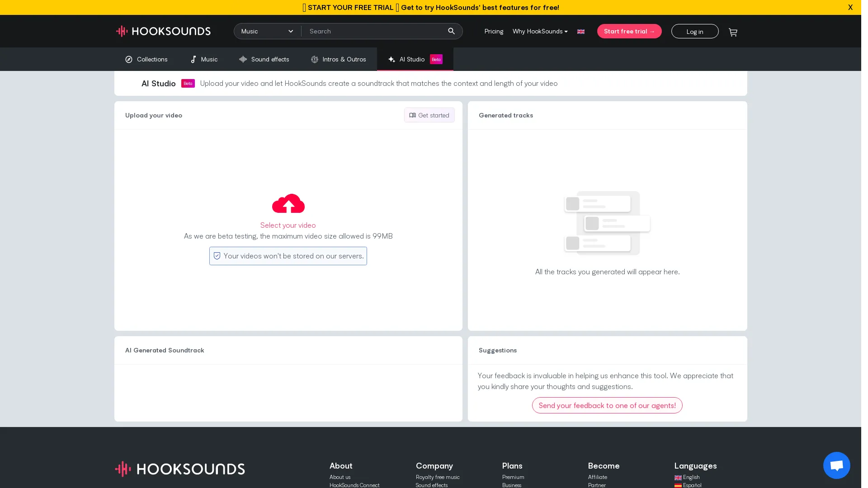Viewport: 868px width, 488px height.
Task: Expand the Music search category dropdown
Action: (268, 31)
